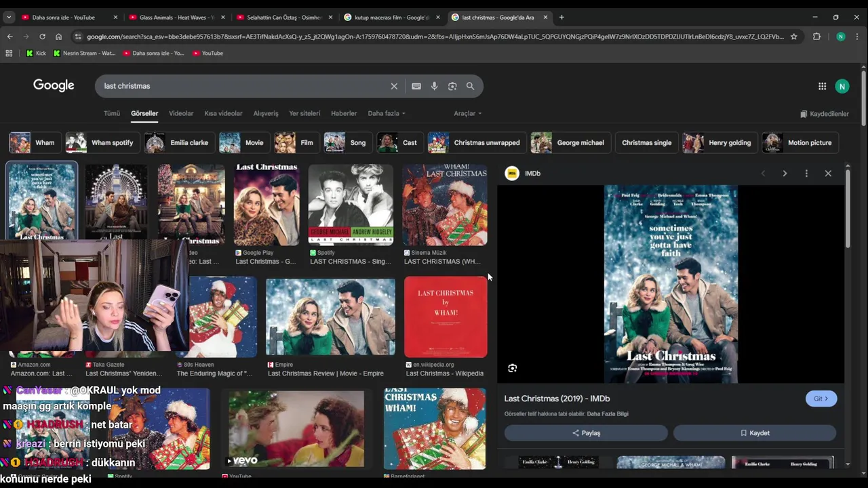This screenshot has height=488, width=868.
Task: Filter by Motion picture chip
Action: click(800, 143)
